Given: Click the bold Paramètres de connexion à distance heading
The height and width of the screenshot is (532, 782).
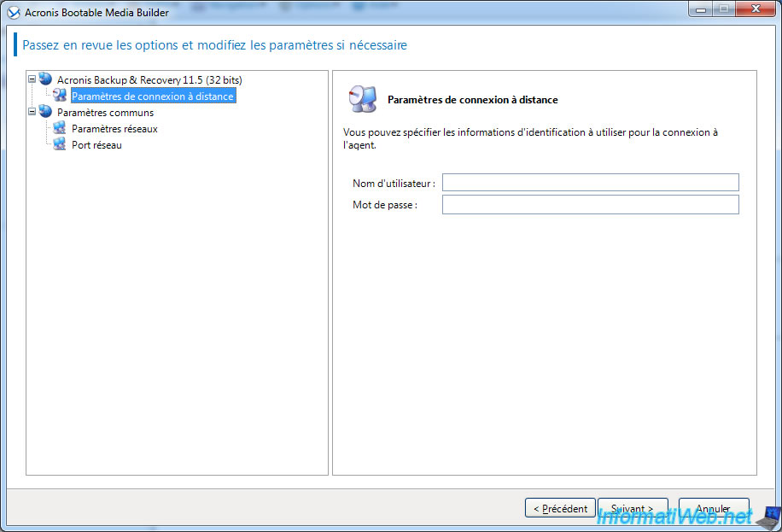Looking at the screenshot, I should [x=473, y=100].
